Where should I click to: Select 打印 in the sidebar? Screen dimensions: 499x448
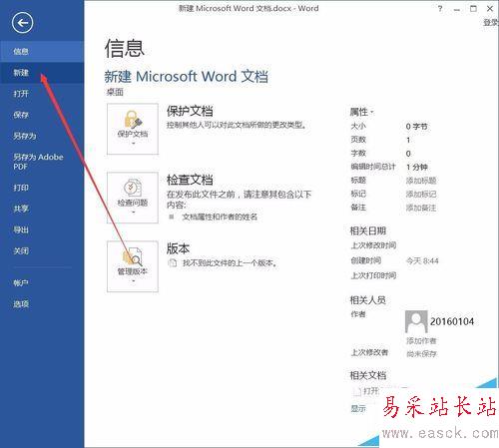point(42,188)
